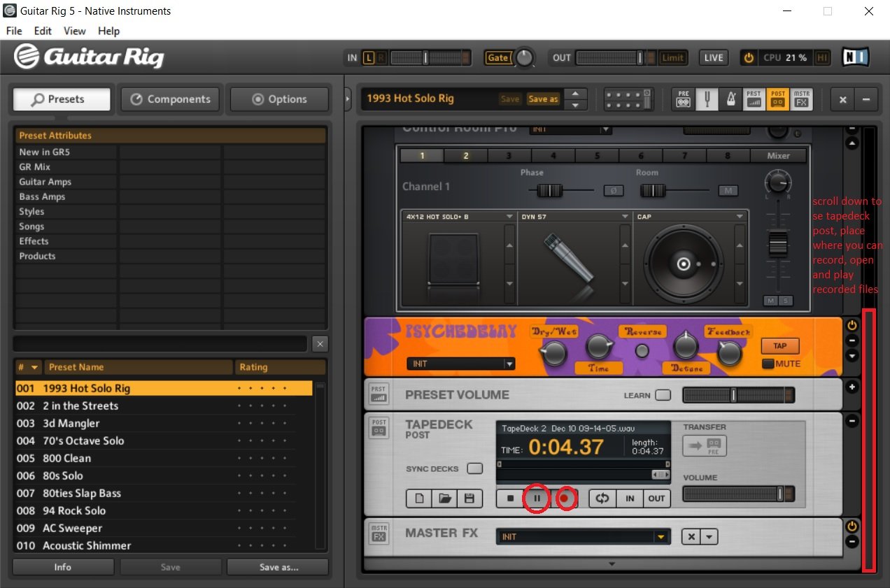
Task: Start recording in Tapedeck Post
Action: pos(565,499)
